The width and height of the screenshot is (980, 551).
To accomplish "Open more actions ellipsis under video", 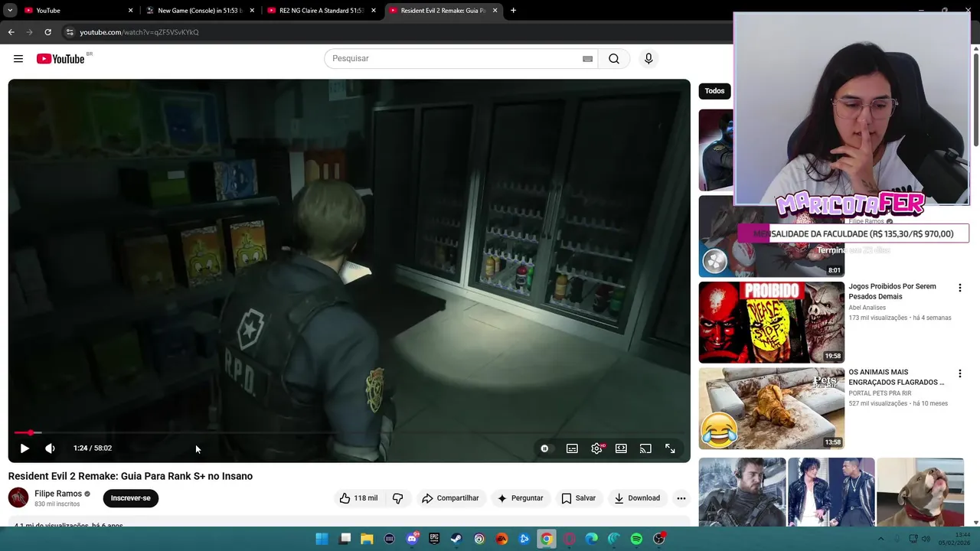I will click(681, 498).
